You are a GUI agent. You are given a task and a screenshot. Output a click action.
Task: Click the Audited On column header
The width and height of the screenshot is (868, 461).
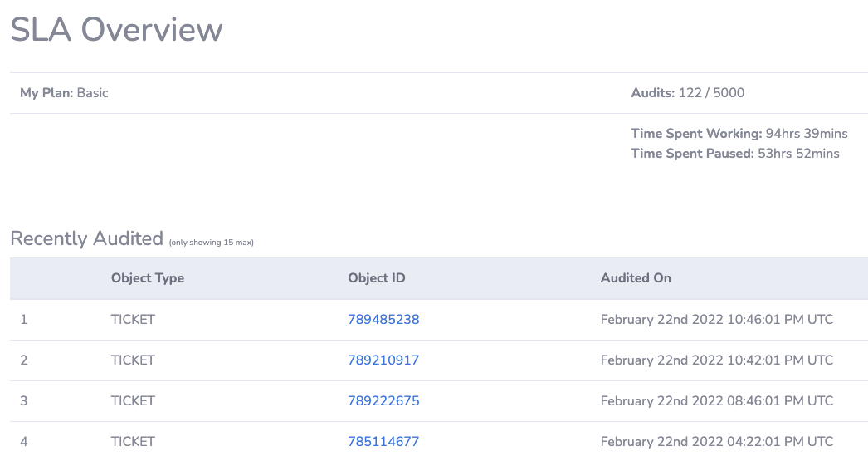pos(636,278)
